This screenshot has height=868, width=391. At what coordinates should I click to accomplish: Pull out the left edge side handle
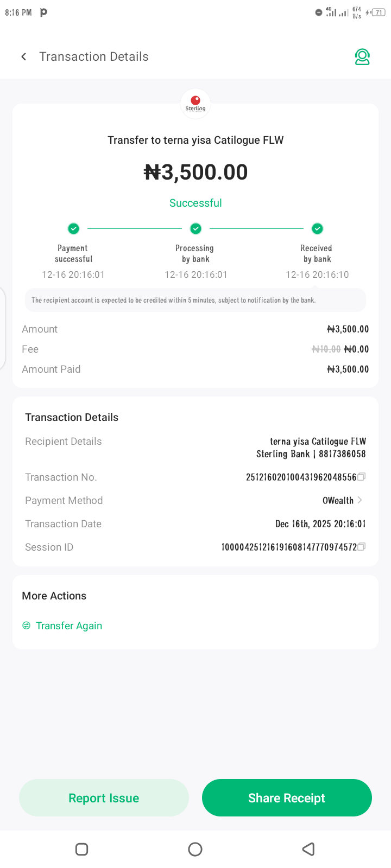[3, 329]
